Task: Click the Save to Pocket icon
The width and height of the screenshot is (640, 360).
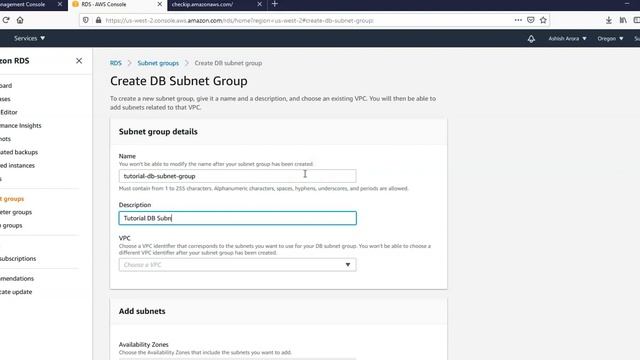Action: tap(531, 20)
